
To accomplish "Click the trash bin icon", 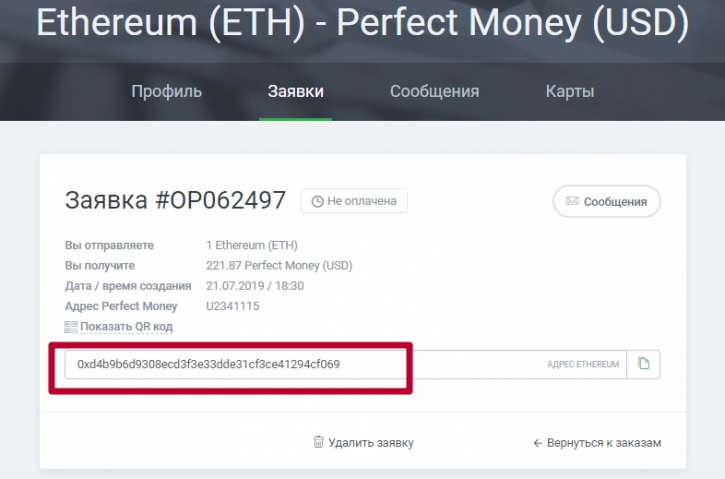I will point(319,442).
